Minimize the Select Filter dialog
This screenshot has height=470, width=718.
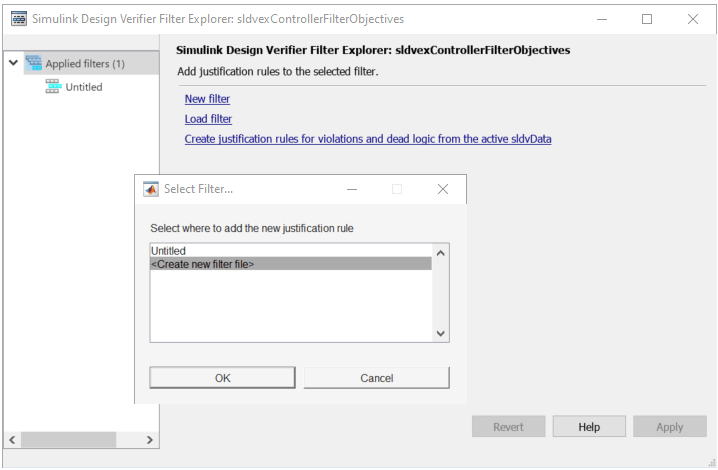coord(352,189)
